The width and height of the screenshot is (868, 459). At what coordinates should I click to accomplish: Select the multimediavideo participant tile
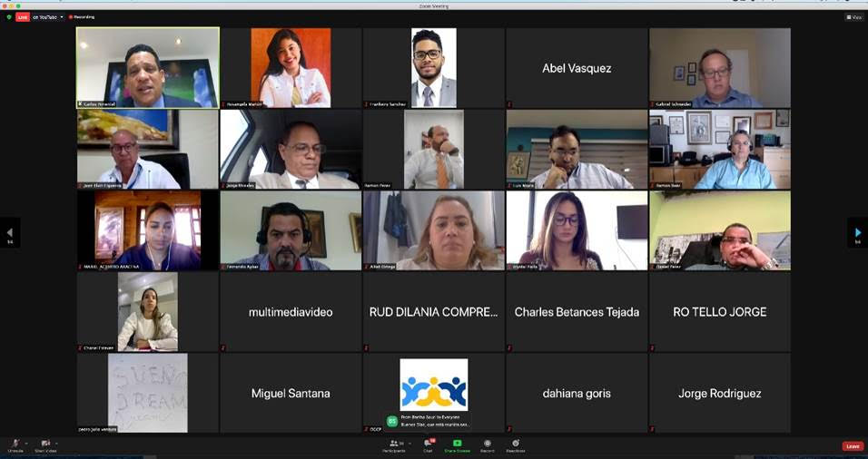[291, 312]
